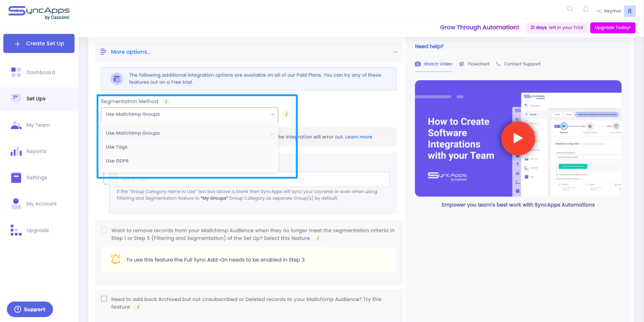Click the Reports bar chart icon
Viewport: 644px width, 322px height.
tap(16, 151)
